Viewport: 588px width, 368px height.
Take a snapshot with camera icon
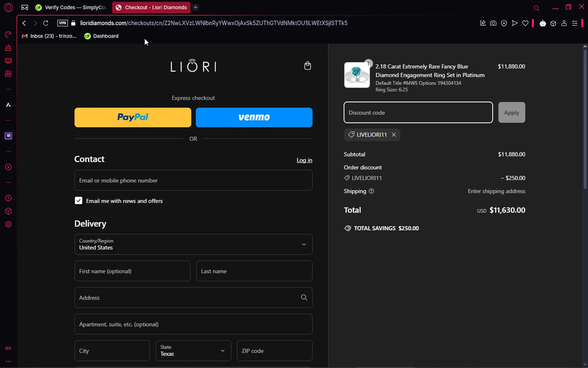[493, 23]
